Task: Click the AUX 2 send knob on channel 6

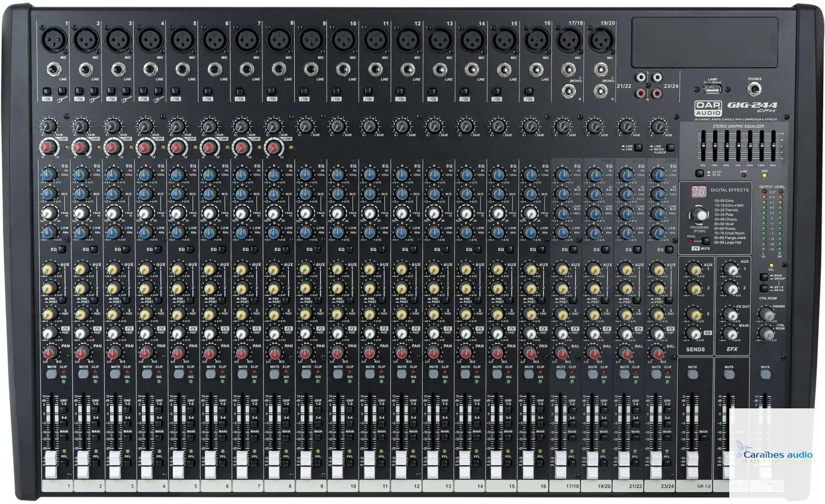Action: click(210, 288)
